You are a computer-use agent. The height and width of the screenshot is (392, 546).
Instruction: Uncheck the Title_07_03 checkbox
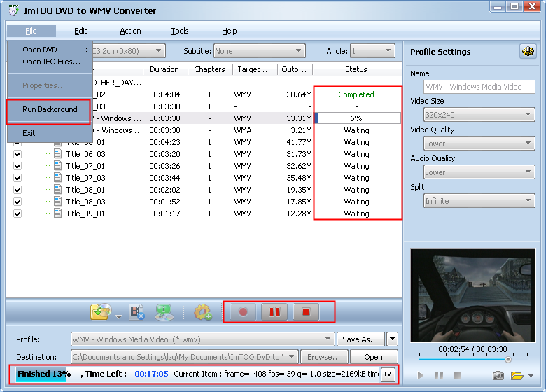[x=17, y=178]
